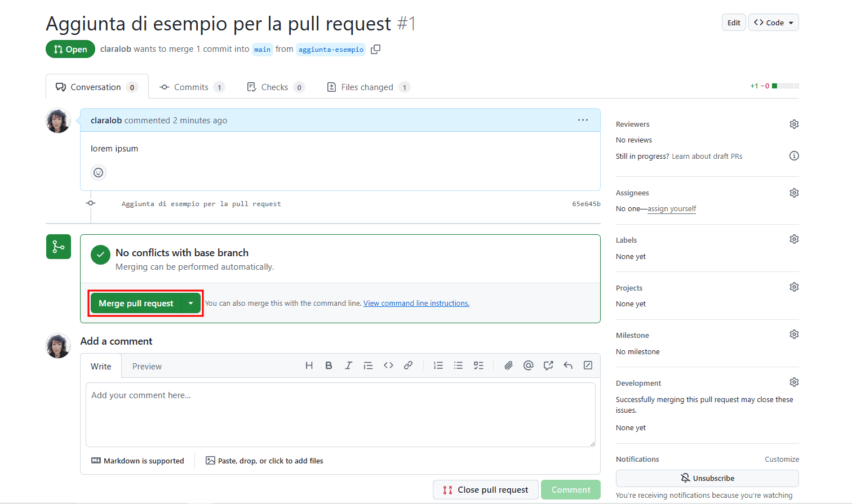Open Labels settings gear
Image resolution: width=852 pixels, height=504 pixels.
[794, 239]
